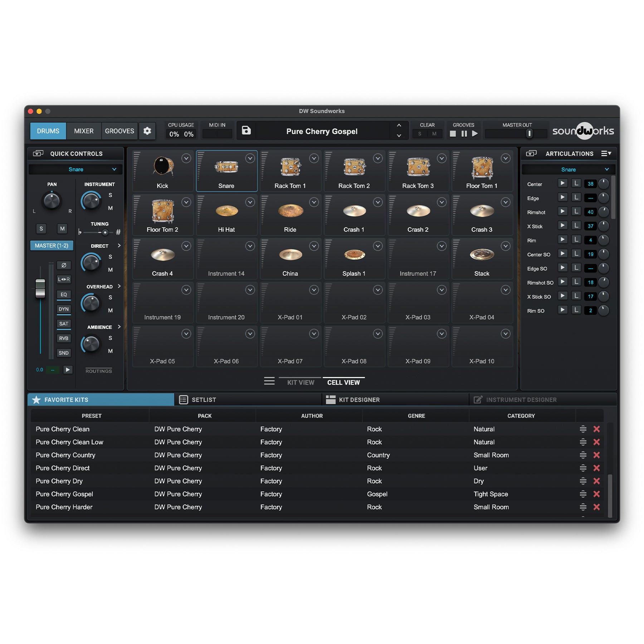Click the Clear solo S button
Screen dimensions: 644x644
coord(420,134)
